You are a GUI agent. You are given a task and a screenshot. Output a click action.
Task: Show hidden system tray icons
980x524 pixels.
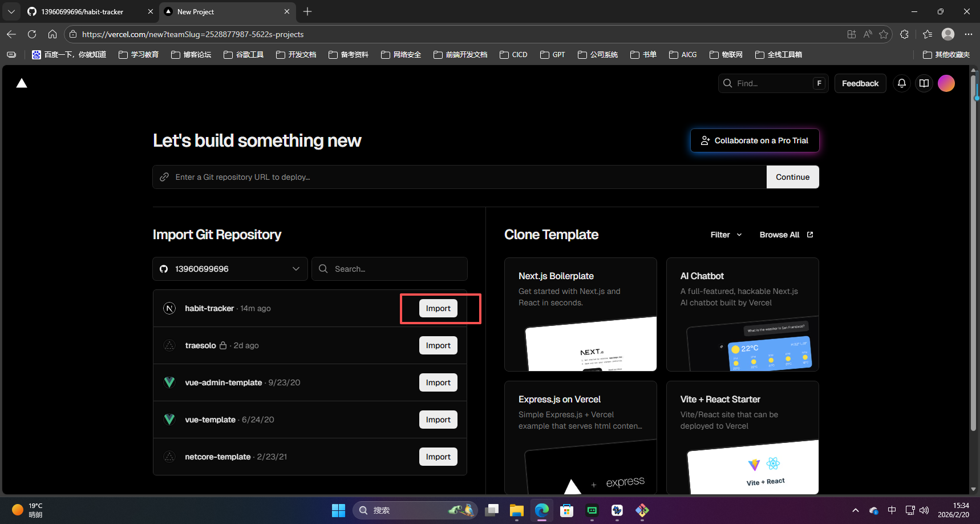(x=855, y=510)
